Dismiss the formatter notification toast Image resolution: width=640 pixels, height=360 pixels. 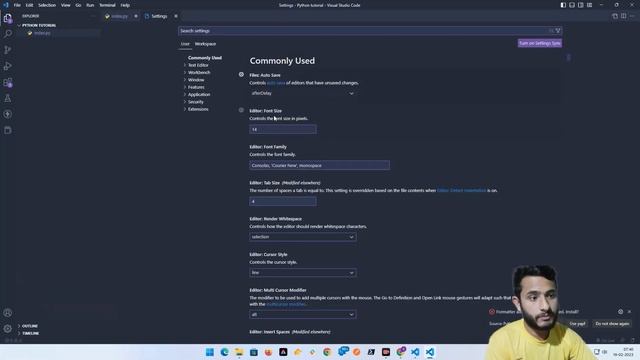coord(629,311)
